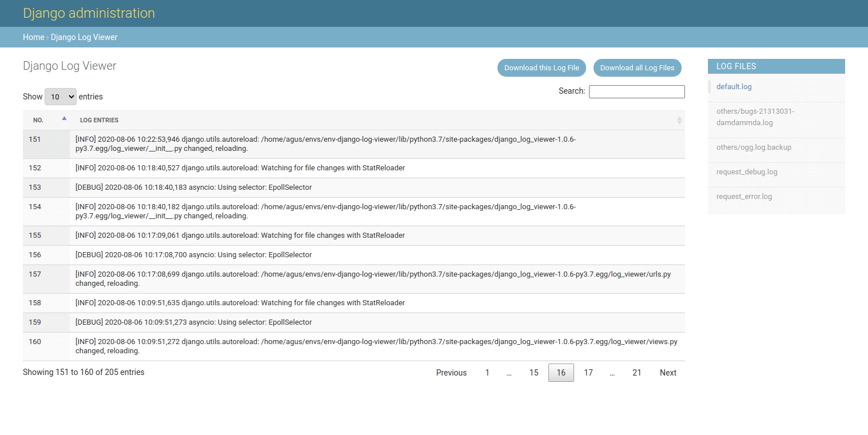
Task: Open default.log in Log Files sidebar
Action: pos(734,87)
